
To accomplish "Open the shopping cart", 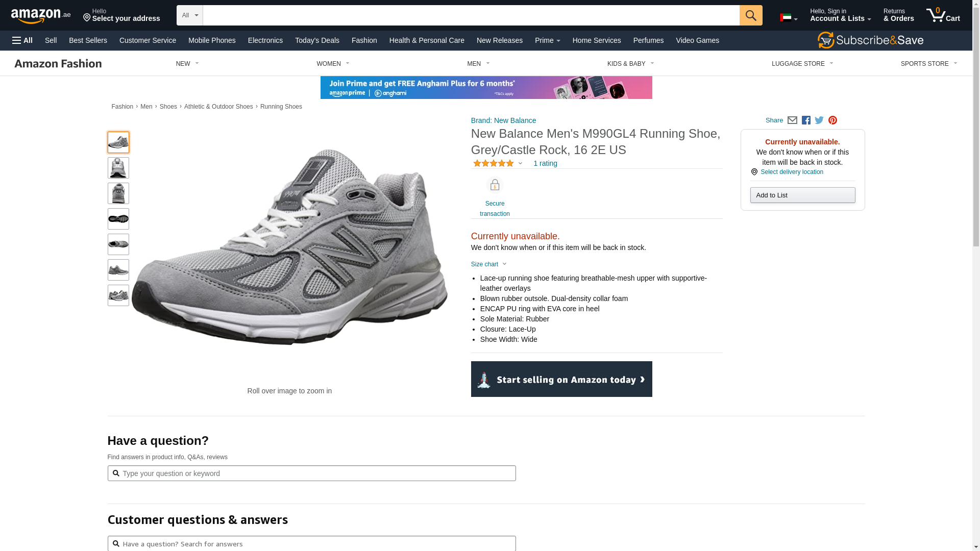I will pos(943,15).
